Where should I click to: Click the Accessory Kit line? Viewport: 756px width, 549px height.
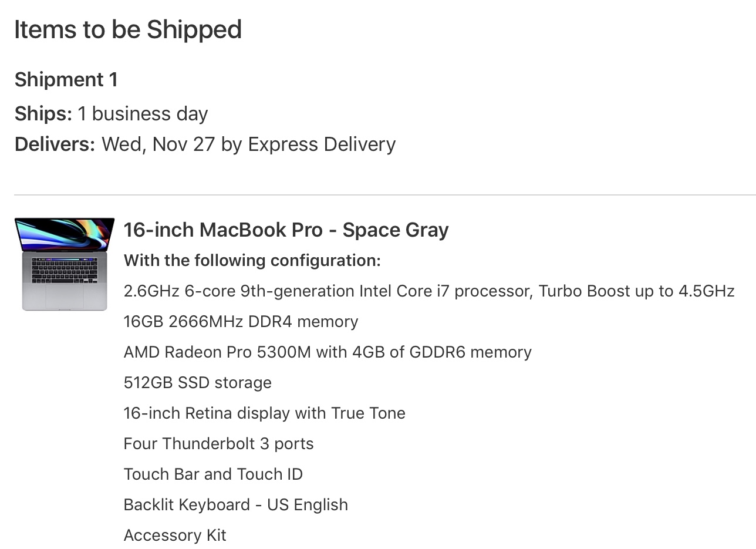tap(175, 535)
